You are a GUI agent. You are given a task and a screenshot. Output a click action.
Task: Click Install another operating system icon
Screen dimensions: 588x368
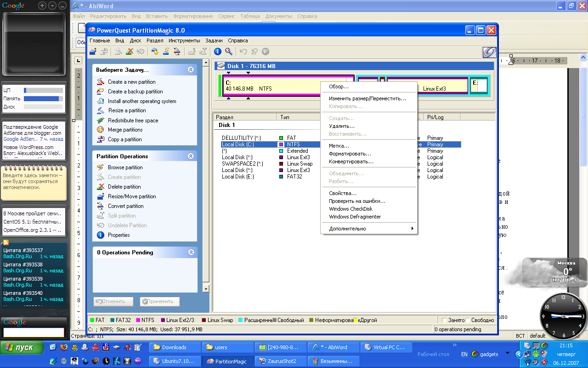[101, 101]
